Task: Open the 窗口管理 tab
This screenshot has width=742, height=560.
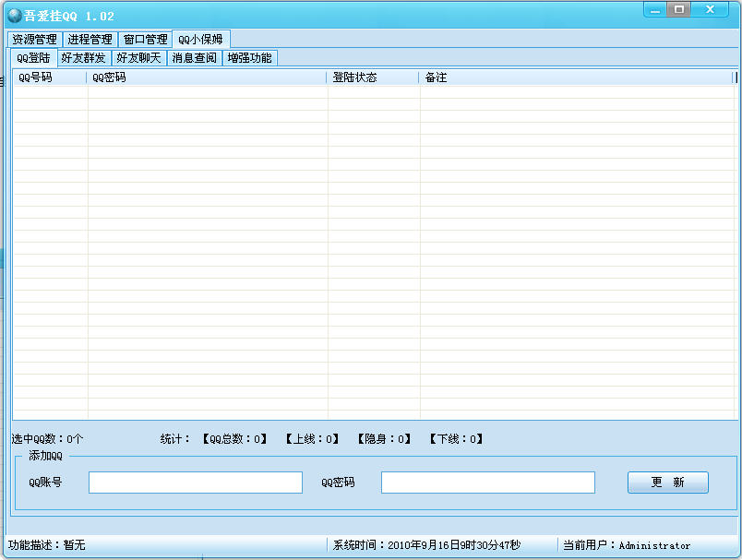Action: pyautogui.click(x=145, y=40)
